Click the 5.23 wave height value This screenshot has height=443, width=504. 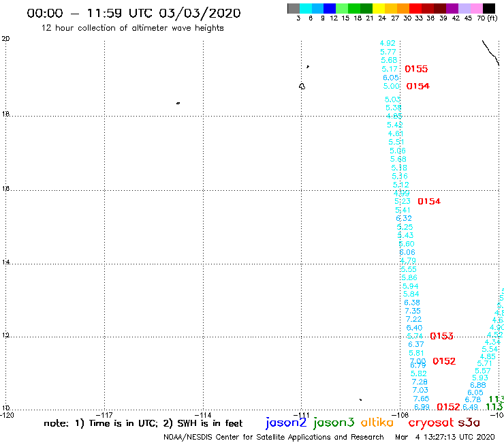pyautogui.click(x=403, y=201)
